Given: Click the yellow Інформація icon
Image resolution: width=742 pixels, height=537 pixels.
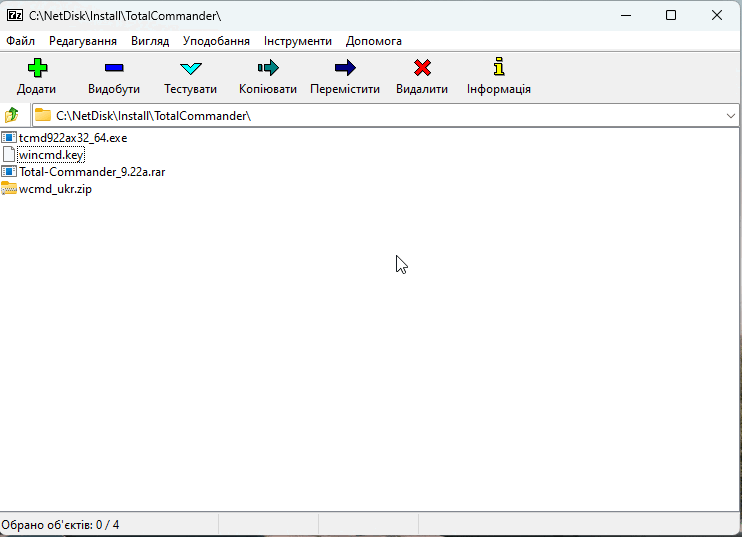Looking at the screenshot, I should pyautogui.click(x=499, y=67).
